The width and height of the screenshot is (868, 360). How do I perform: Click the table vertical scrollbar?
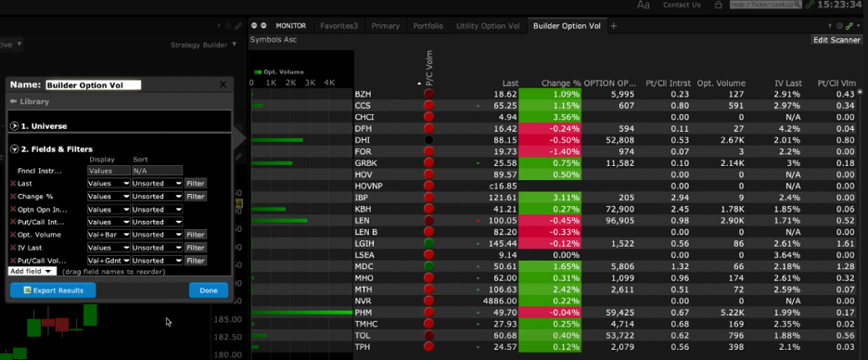coord(861,222)
